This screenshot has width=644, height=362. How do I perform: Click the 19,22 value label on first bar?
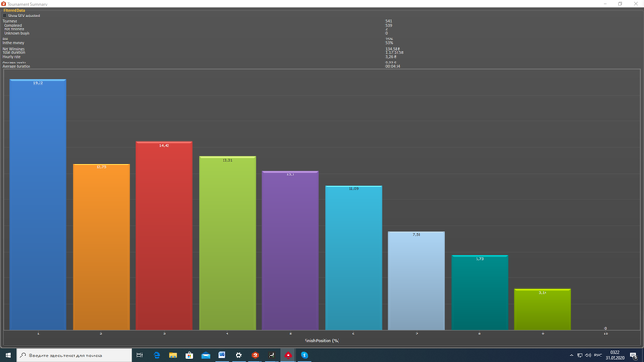[x=38, y=83]
